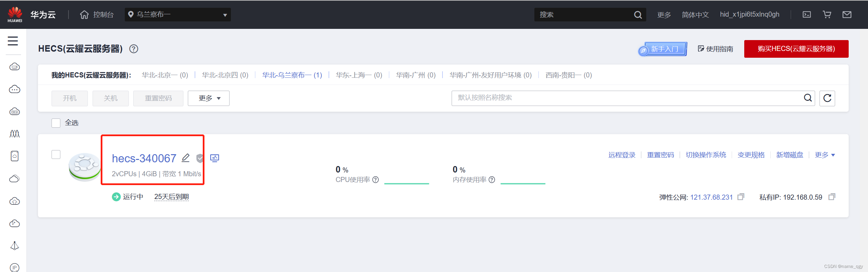Expand the toolbar 更多 dropdown
The width and height of the screenshot is (868, 272).
point(209,98)
